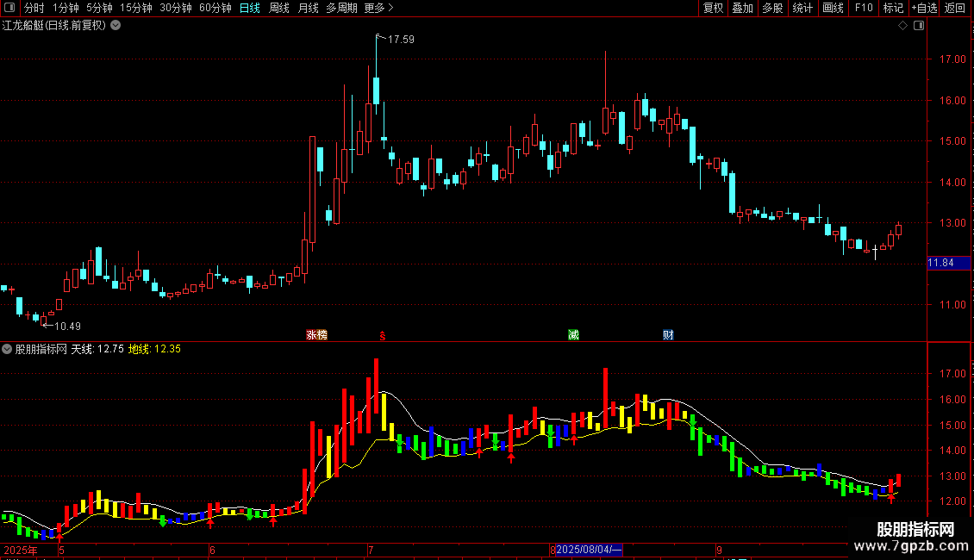Expand the 更多 periods menu
This screenshot has width=974, height=560.
[x=378, y=8]
